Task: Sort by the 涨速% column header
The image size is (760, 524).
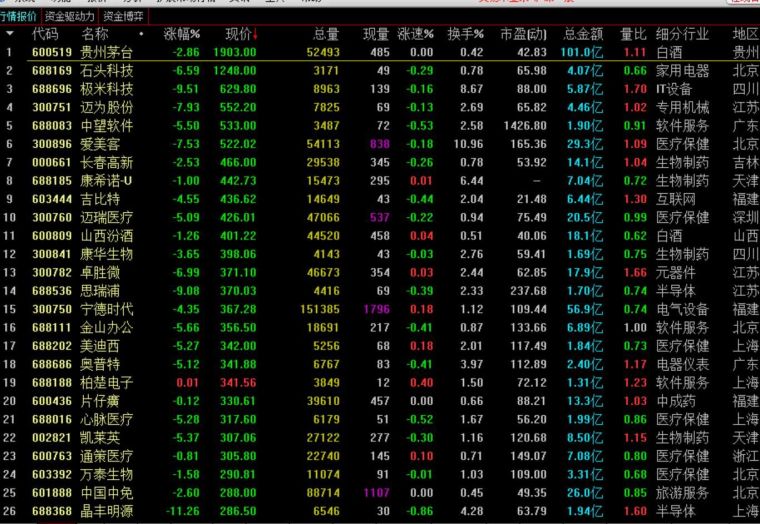Action: click(415, 34)
